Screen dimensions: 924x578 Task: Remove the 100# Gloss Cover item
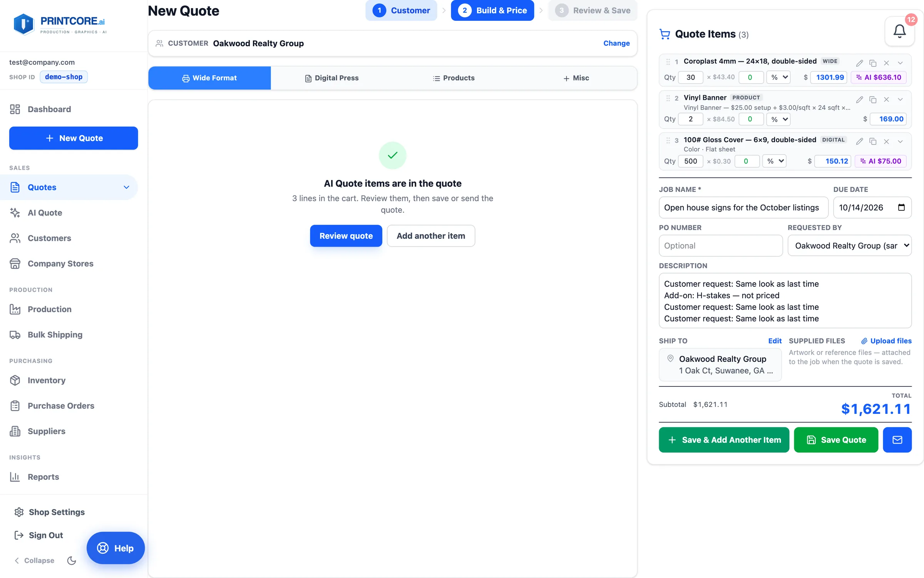coord(886,141)
